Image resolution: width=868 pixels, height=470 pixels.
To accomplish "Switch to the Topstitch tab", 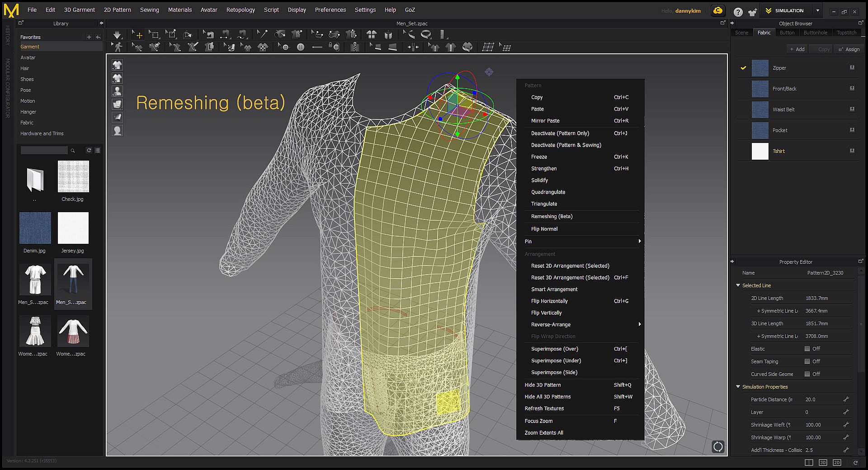I will (x=846, y=33).
